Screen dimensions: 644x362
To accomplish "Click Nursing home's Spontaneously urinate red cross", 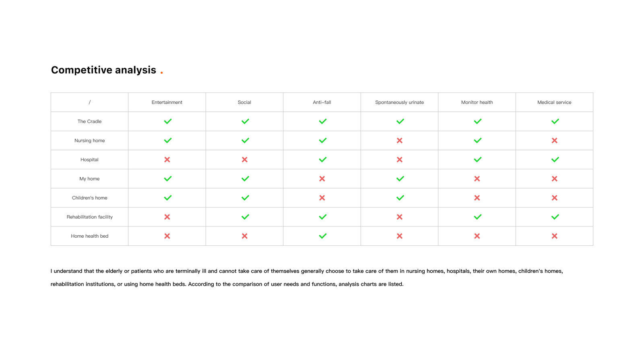I will point(399,140).
